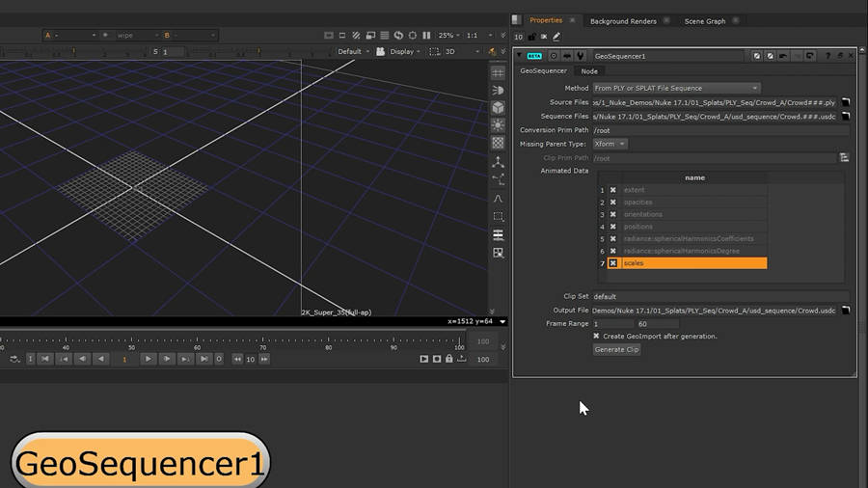Play backward on the timeline
This screenshot has height=488, width=868.
(x=100, y=359)
